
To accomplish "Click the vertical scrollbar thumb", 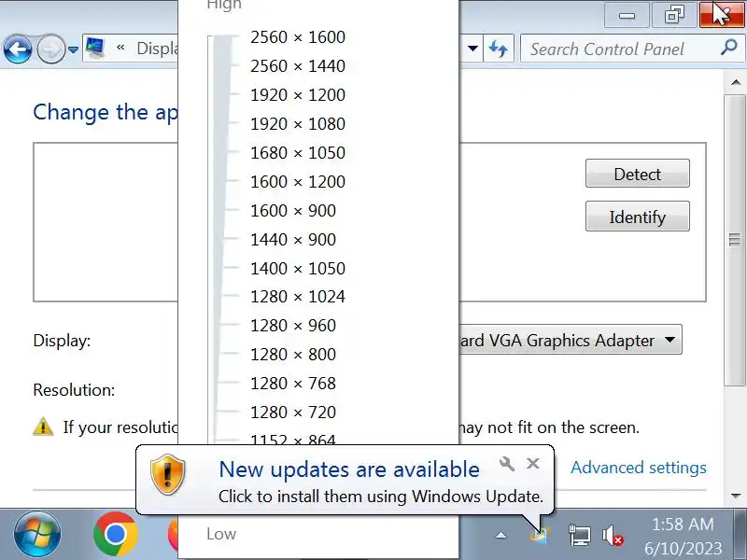I will [735, 240].
